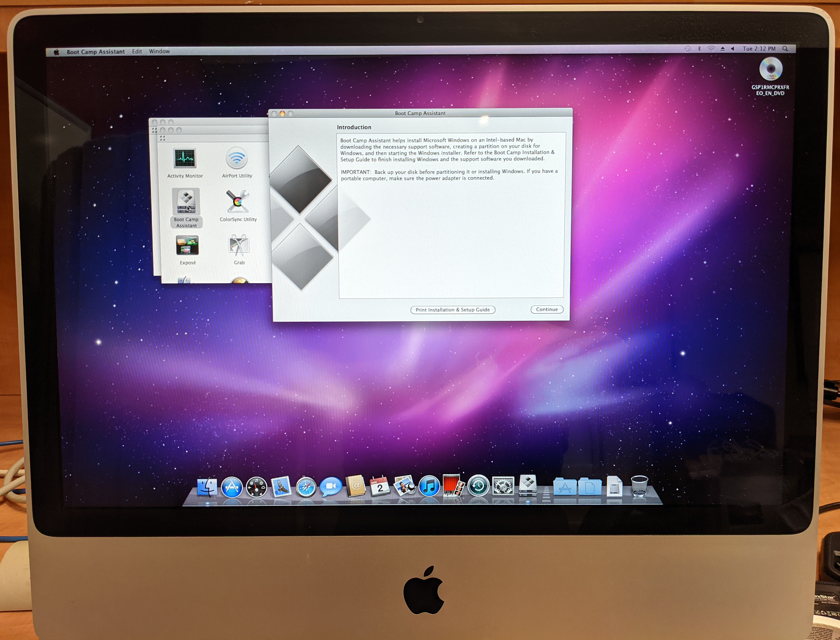This screenshot has height=640, width=840.
Task: Select Boot Camp Assistant icon in folder
Action: (x=186, y=202)
